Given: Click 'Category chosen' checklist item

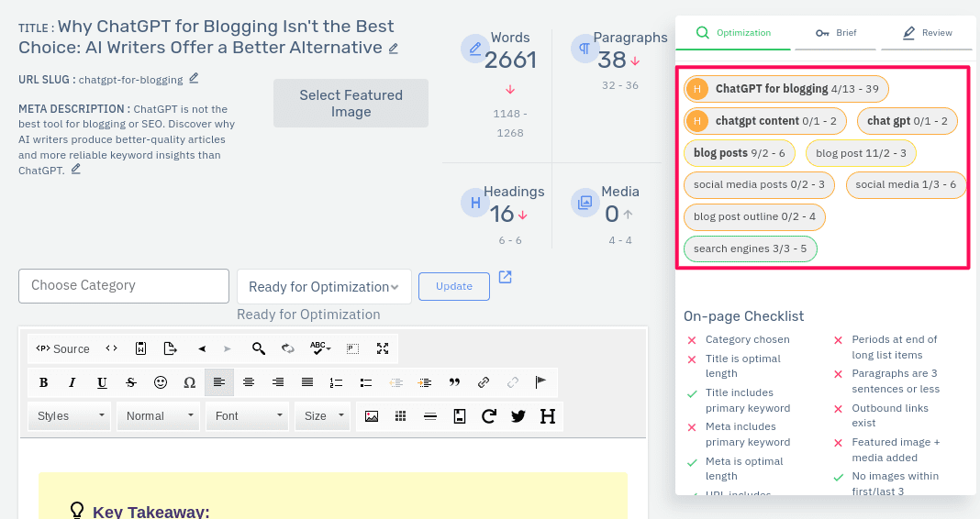Looking at the screenshot, I should (x=747, y=339).
